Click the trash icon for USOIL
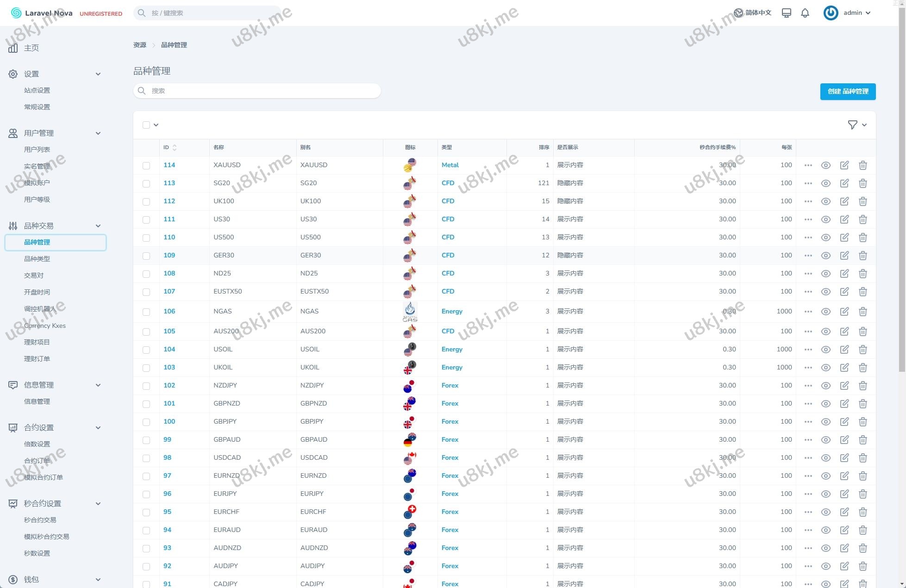The width and height of the screenshot is (906, 588). pyautogui.click(x=863, y=350)
